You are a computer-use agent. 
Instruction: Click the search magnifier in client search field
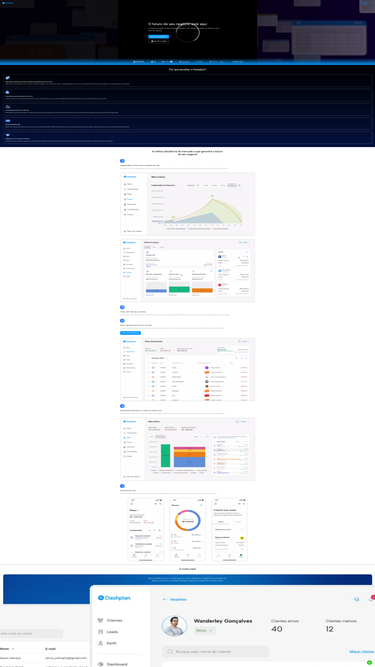coord(170,652)
